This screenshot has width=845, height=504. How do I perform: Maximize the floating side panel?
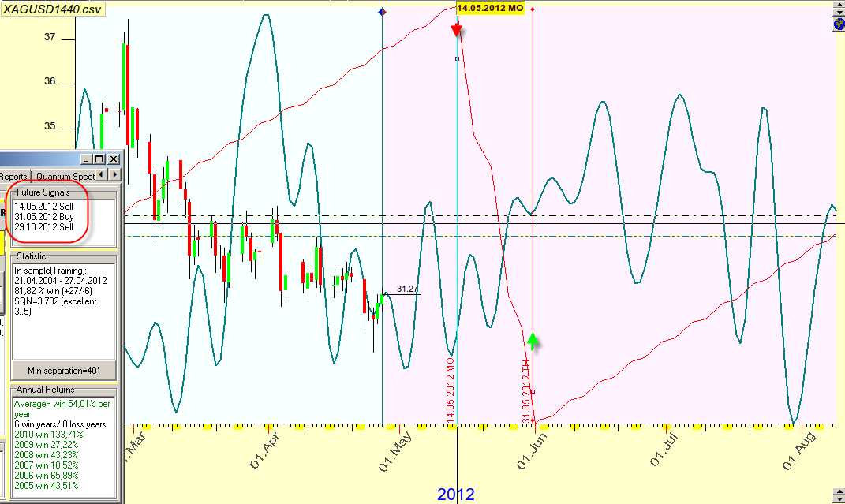[99, 159]
